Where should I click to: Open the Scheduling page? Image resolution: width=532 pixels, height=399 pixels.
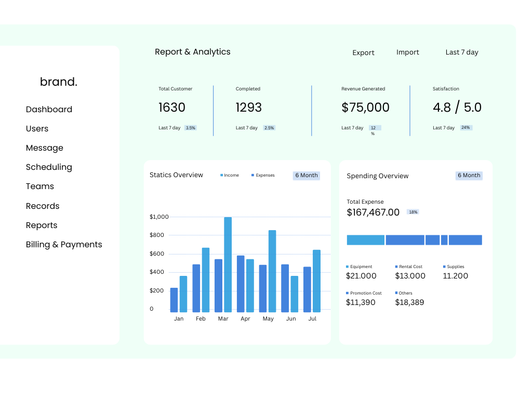[49, 167]
